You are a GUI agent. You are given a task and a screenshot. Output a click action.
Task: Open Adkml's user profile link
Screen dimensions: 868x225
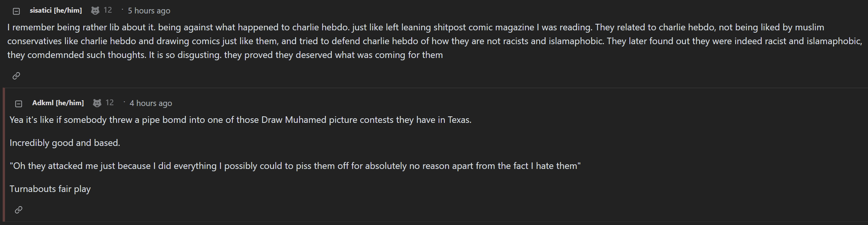[43, 103]
